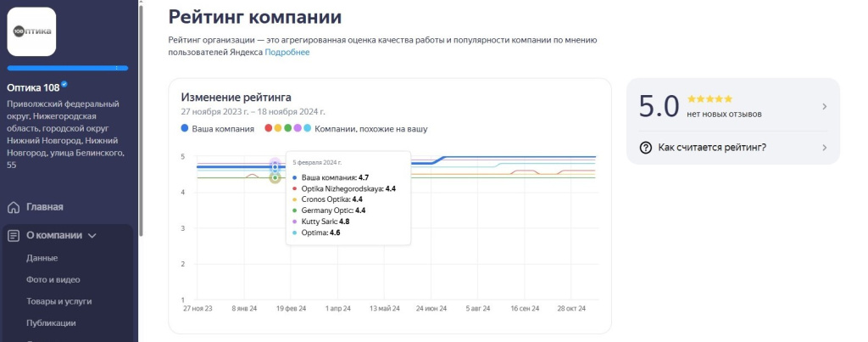Screen dimensions: 868x342
Task: Click the О компании document icon
Action: 14,236
